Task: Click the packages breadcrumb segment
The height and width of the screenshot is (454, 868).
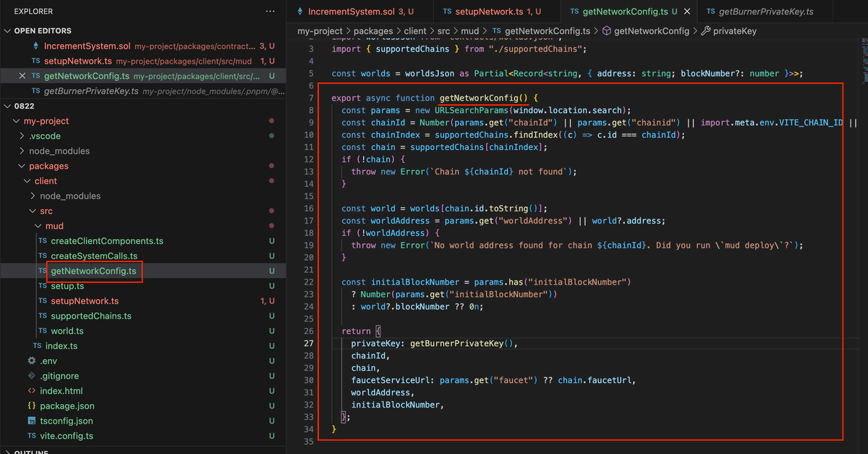Action: [x=374, y=31]
